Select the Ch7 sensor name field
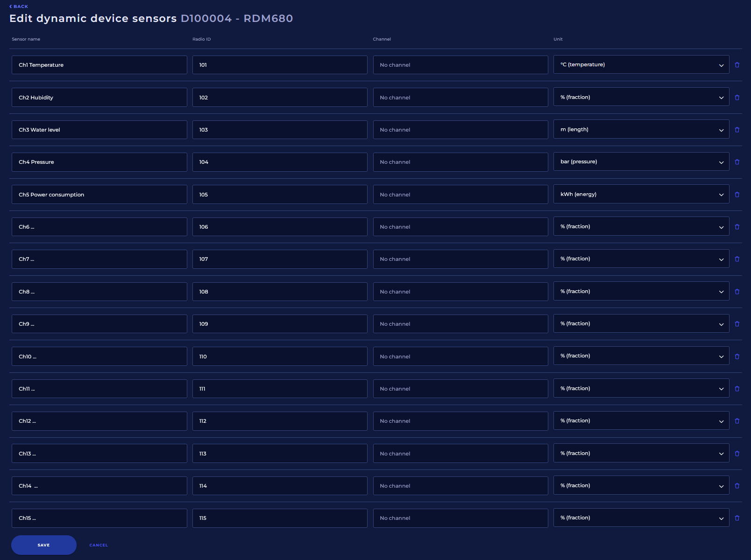751x560 pixels. pos(99,259)
